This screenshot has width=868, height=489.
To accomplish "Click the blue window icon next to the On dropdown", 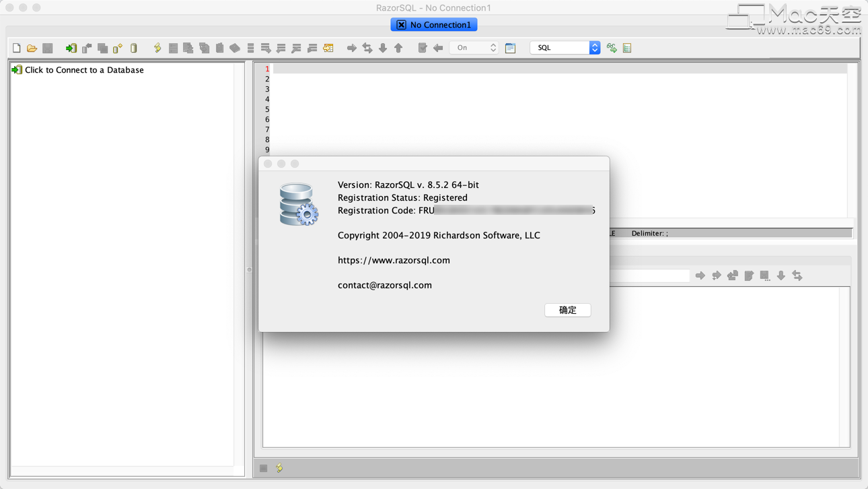I will (511, 48).
